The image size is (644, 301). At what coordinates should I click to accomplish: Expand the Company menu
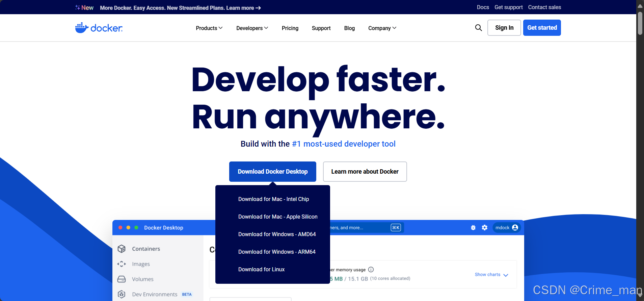[382, 28]
